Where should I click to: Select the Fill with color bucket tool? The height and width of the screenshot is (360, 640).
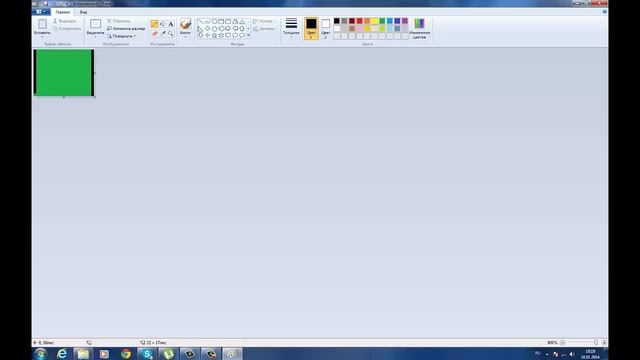[x=162, y=24]
